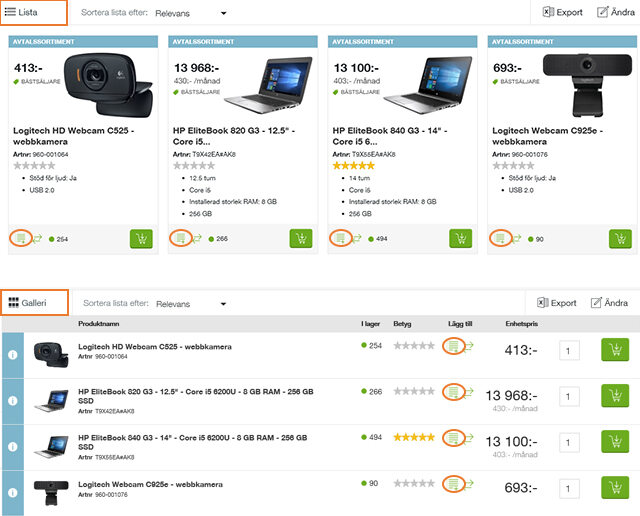This screenshot has height=516, width=640.
Task: Click quantity field for Logitech C525 row
Action: tap(569, 351)
